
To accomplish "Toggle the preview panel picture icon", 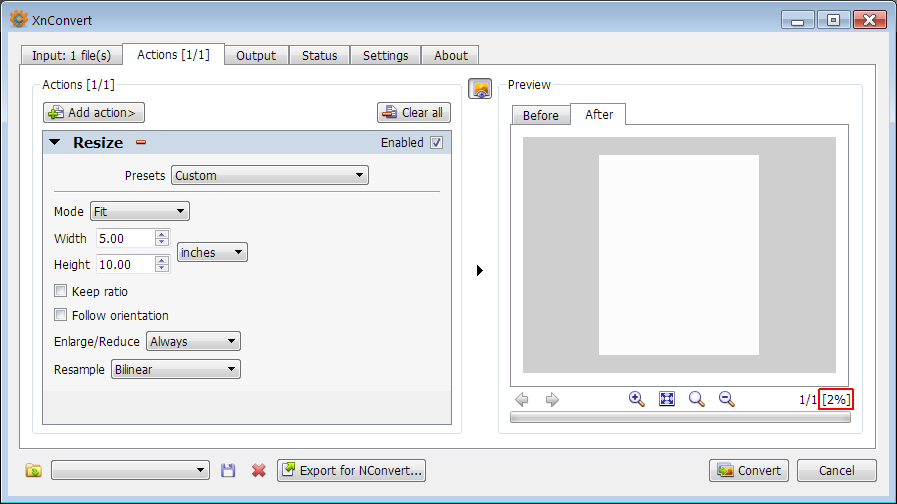I will click(x=480, y=89).
